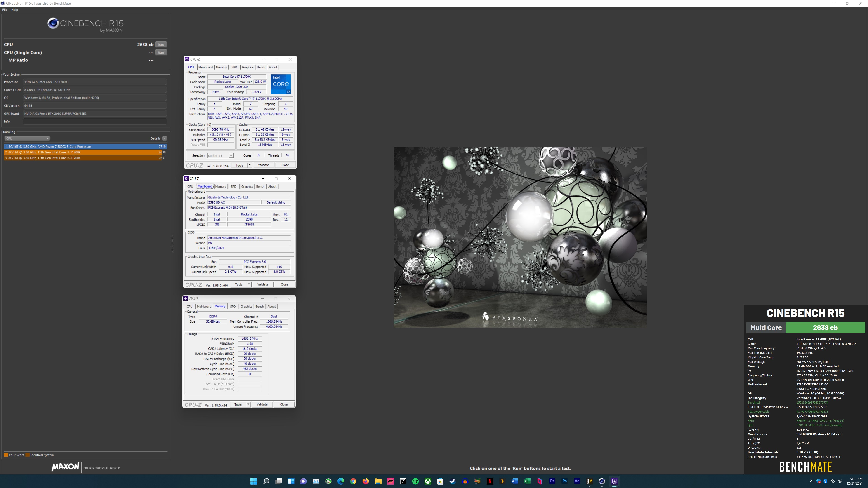Open Firefox from the taskbar
This screenshot has height=488, width=868.
pos(366,481)
